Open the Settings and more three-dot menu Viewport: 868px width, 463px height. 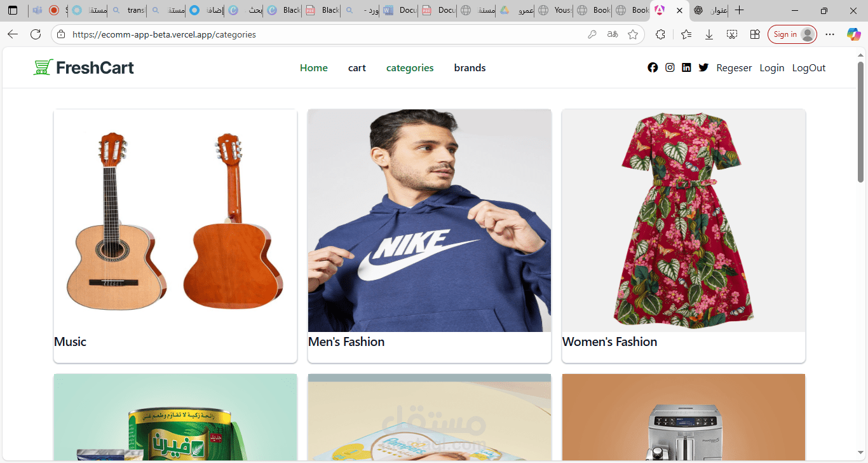pyautogui.click(x=830, y=34)
